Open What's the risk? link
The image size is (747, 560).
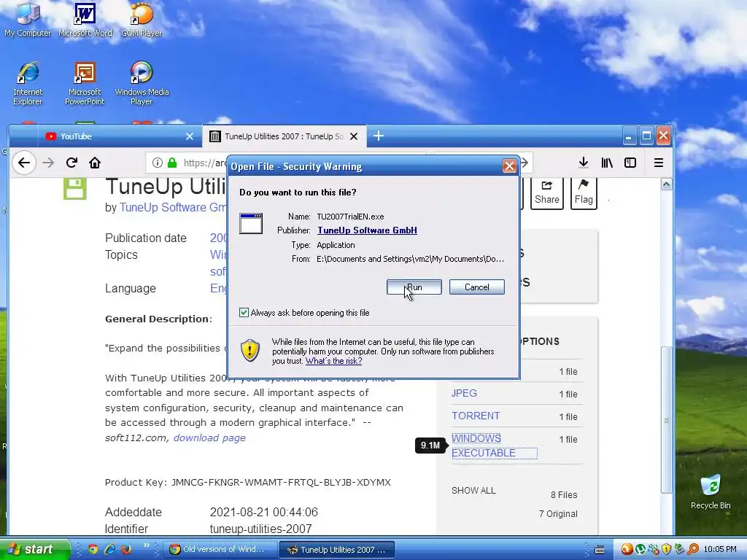[x=333, y=361]
